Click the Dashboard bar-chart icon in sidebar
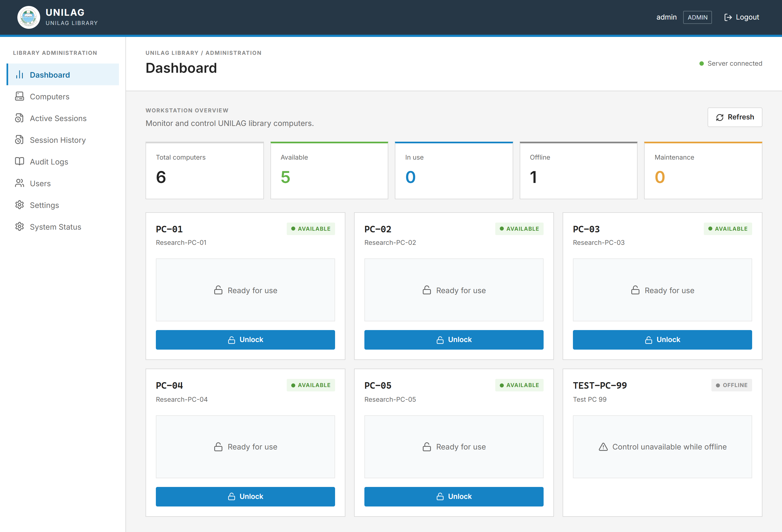Image resolution: width=782 pixels, height=532 pixels. tap(20, 75)
